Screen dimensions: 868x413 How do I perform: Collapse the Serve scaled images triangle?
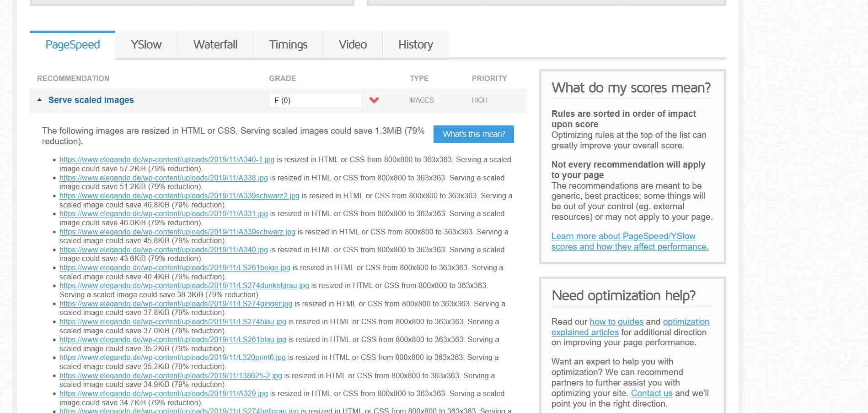39,100
